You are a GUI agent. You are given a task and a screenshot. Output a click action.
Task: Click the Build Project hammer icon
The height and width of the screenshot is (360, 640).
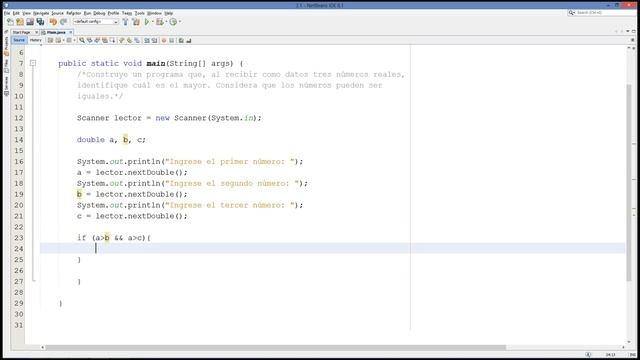point(125,22)
